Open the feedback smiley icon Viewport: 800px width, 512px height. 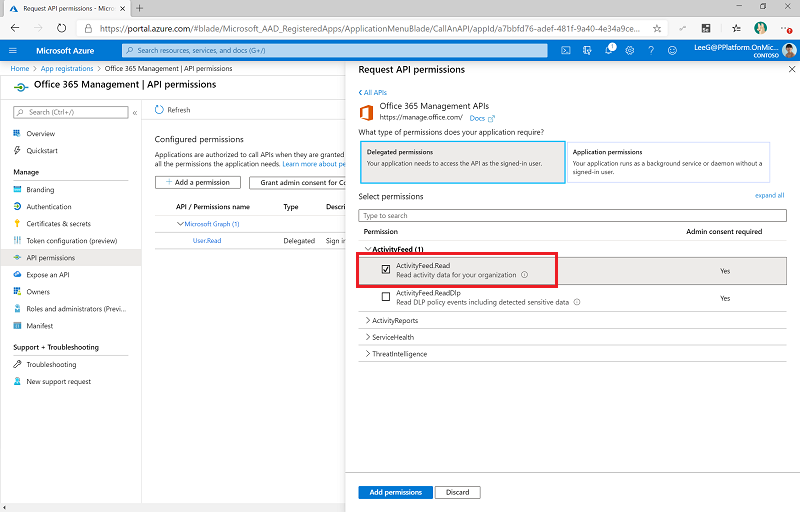(x=672, y=50)
